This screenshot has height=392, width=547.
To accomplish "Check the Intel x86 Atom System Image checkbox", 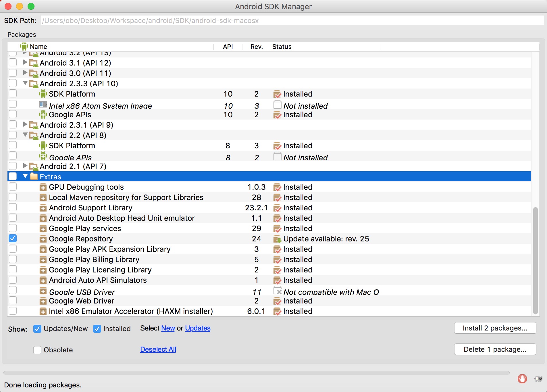I will [x=13, y=104].
